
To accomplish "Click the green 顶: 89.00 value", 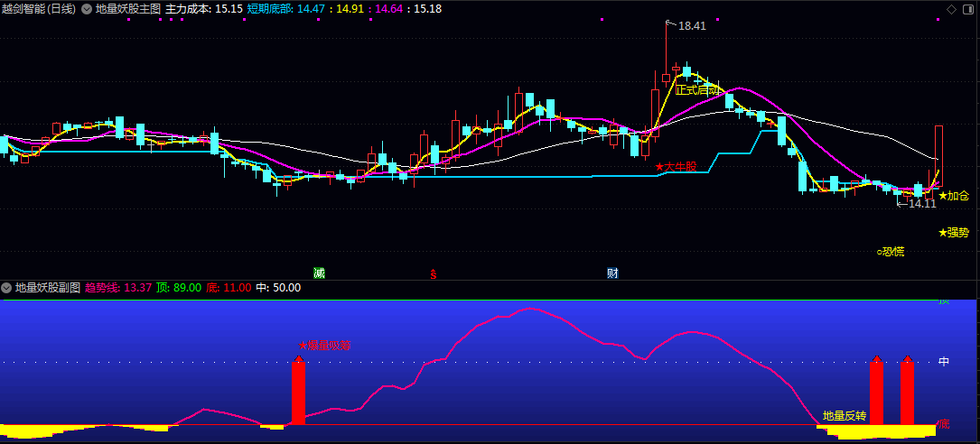I will (179, 288).
